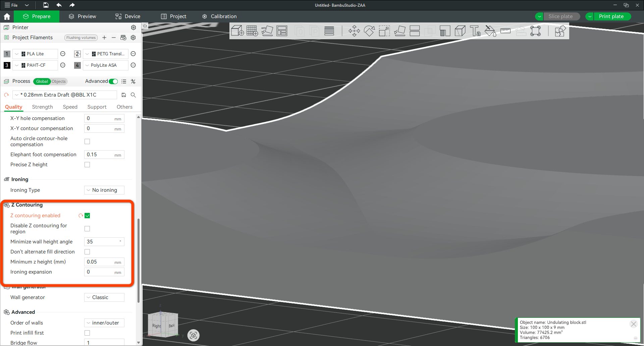Select the Scale tool in toolbar
Image resolution: width=644 pixels, height=346 pixels.
pos(384,31)
